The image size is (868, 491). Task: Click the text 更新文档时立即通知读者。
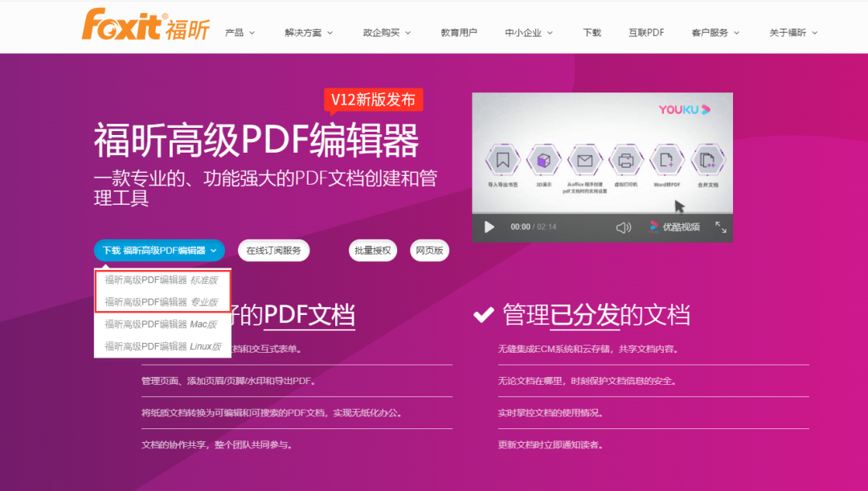(x=551, y=444)
